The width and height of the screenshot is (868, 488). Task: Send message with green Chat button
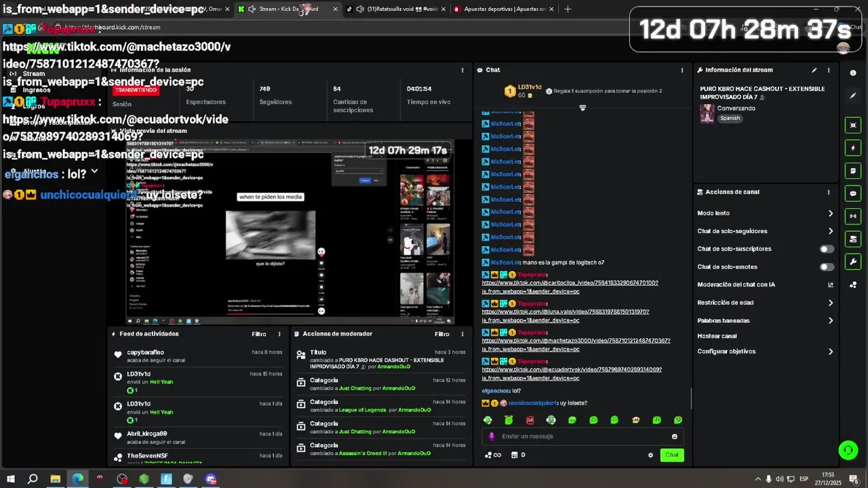coord(671,455)
